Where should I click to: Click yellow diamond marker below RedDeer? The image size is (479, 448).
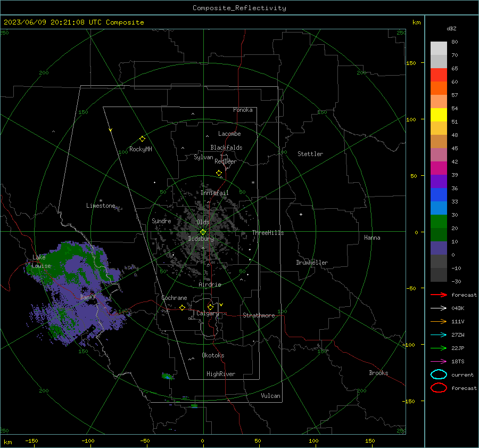(219, 173)
